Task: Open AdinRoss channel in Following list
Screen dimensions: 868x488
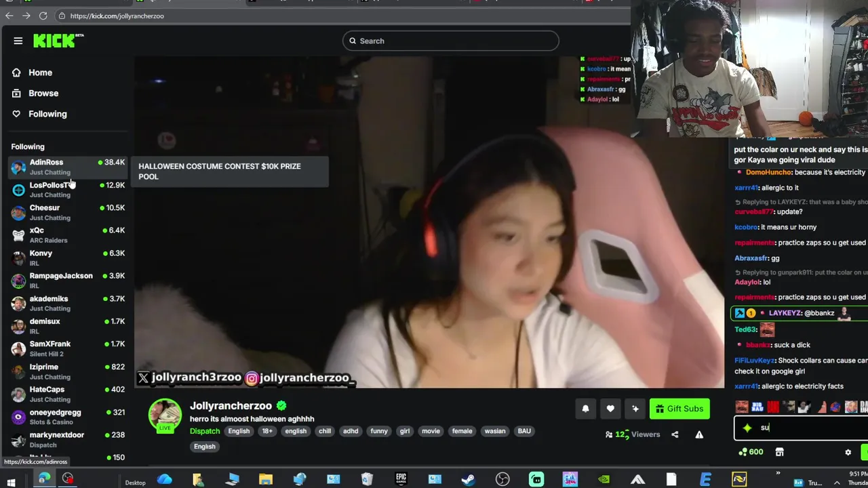Action: pos(68,167)
